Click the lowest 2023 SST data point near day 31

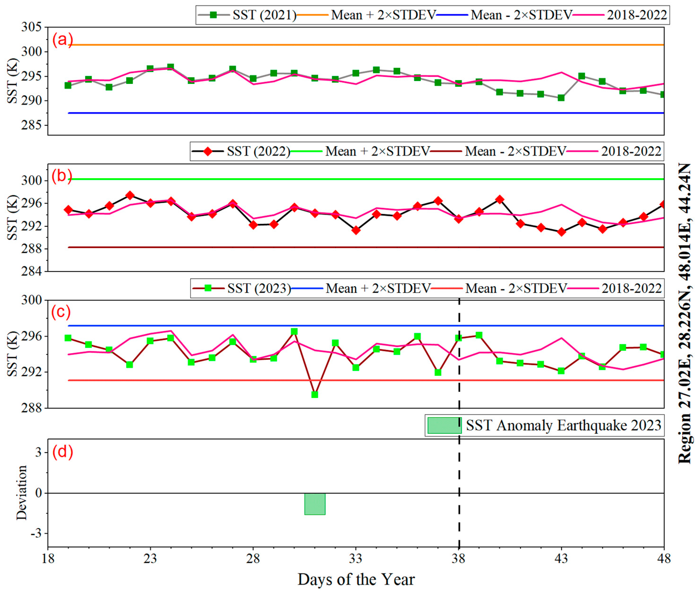point(315,394)
